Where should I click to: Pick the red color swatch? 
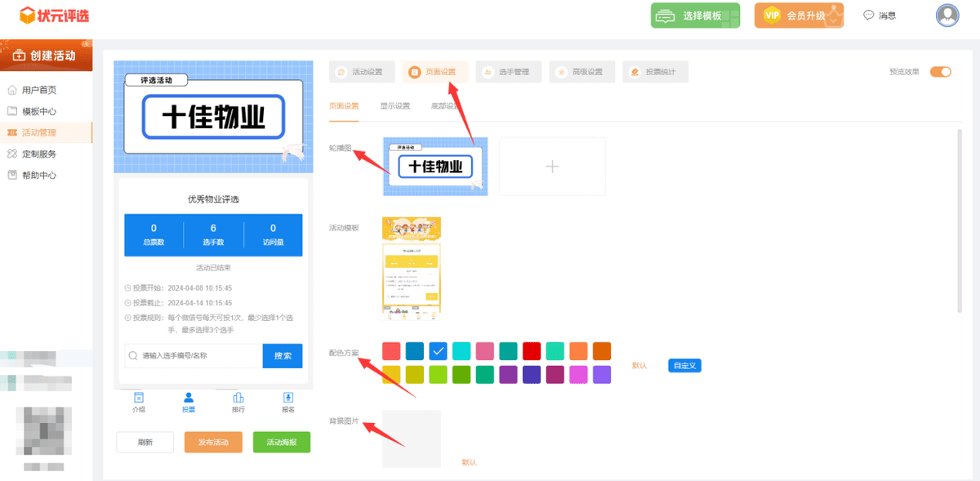coord(391,350)
